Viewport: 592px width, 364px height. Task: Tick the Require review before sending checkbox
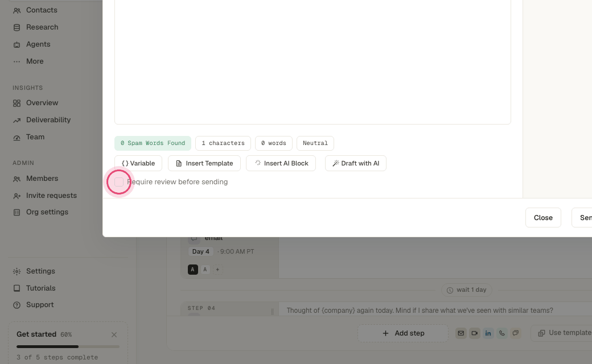click(x=119, y=182)
